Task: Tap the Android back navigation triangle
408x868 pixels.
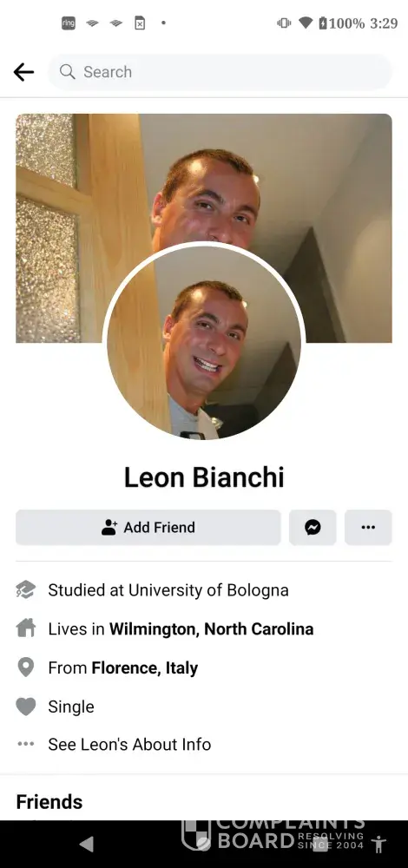Action: point(86,844)
